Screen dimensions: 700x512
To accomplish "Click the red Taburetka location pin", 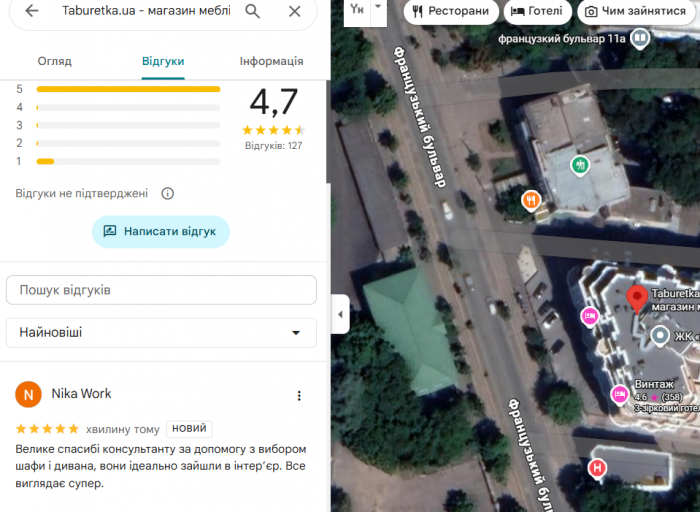I will click(x=637, y=298).
